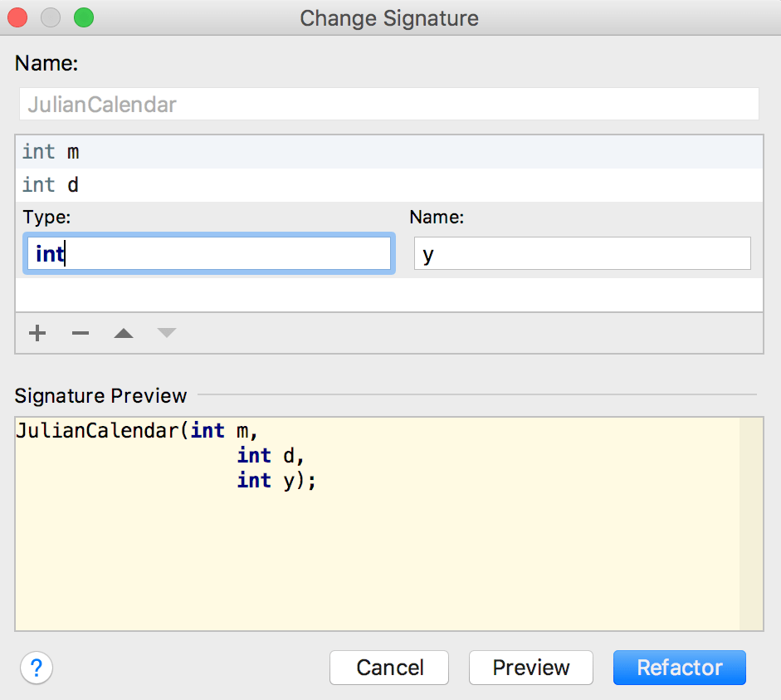This screenshot has height=700, width=781.
Task: Click the green zoom traffic light button
Action: coord(82,17)
